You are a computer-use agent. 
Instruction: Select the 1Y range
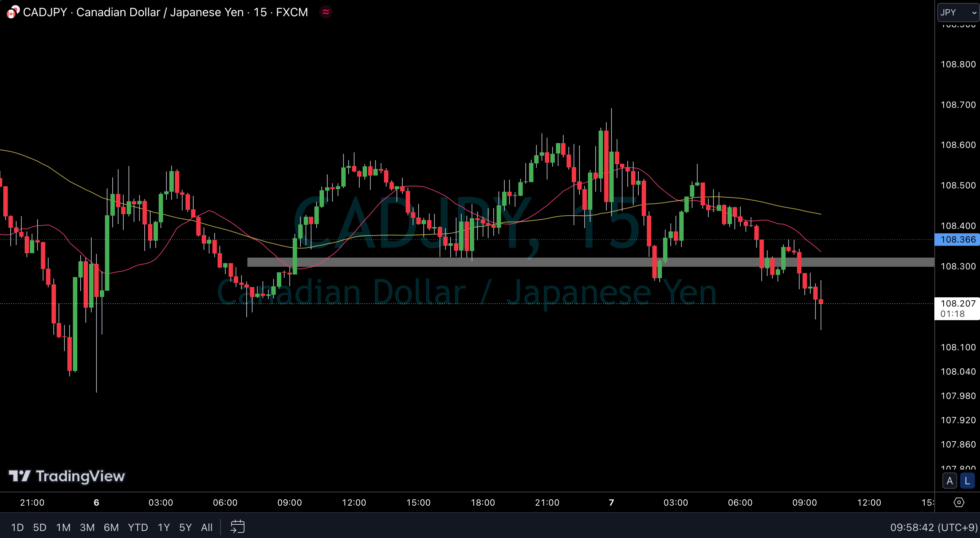tap(163, 527)
